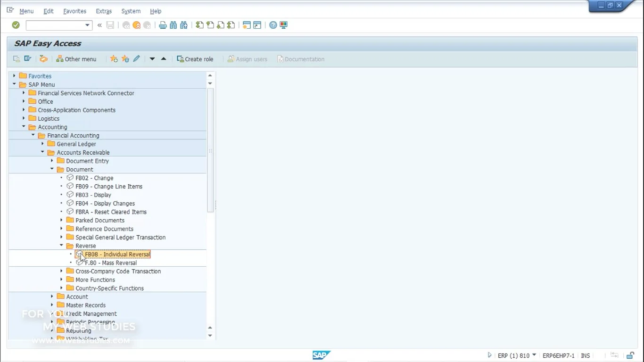Click the Back double-arrow toolbar icon
The width and height of the screenshot is (644, 362).
coord(126,25)
